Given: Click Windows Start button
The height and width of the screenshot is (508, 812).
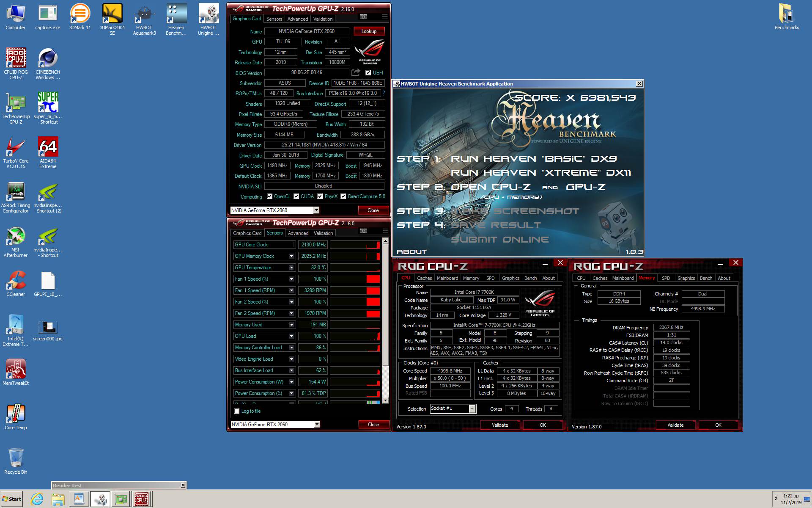Looking at the screenshot, I should [x=11, y=499].
